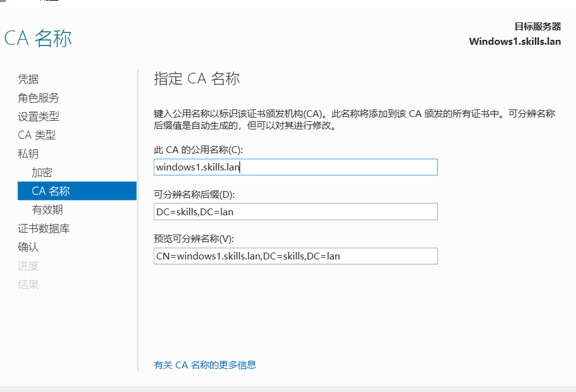Open the 证书数据库 step
The height and width of the screenshot is (392, 576).
point(44,228)
